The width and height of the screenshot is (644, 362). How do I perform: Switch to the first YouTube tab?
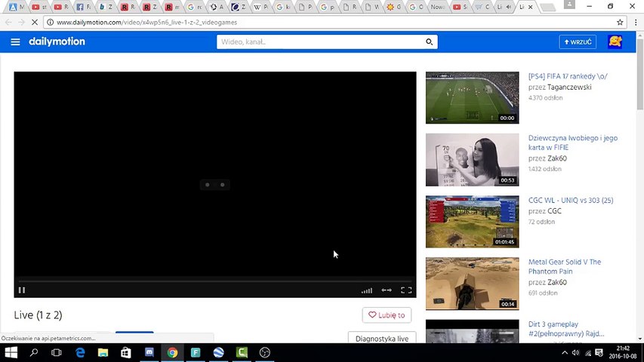(39, 7)
